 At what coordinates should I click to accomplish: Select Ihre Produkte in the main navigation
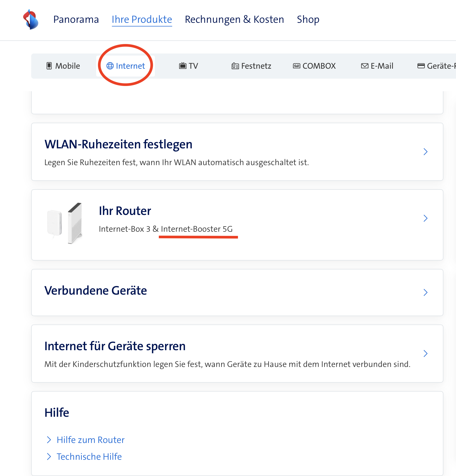[x=142, y=20]
